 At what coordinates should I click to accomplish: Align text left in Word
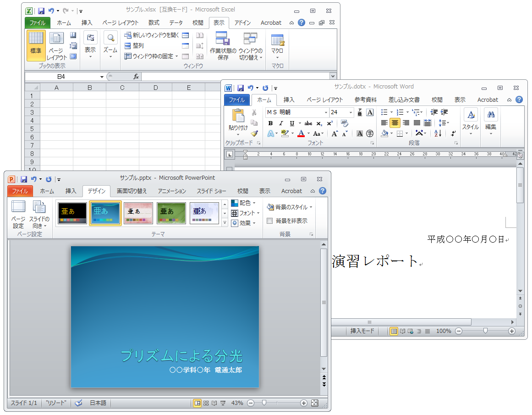pyautogui.click(x=384, y=123)
